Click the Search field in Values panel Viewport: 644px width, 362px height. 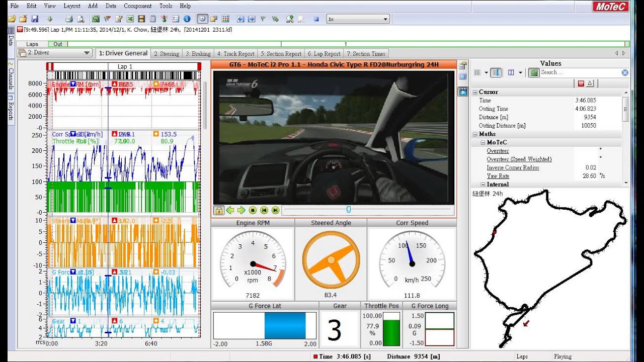click(x=580, y=72)
